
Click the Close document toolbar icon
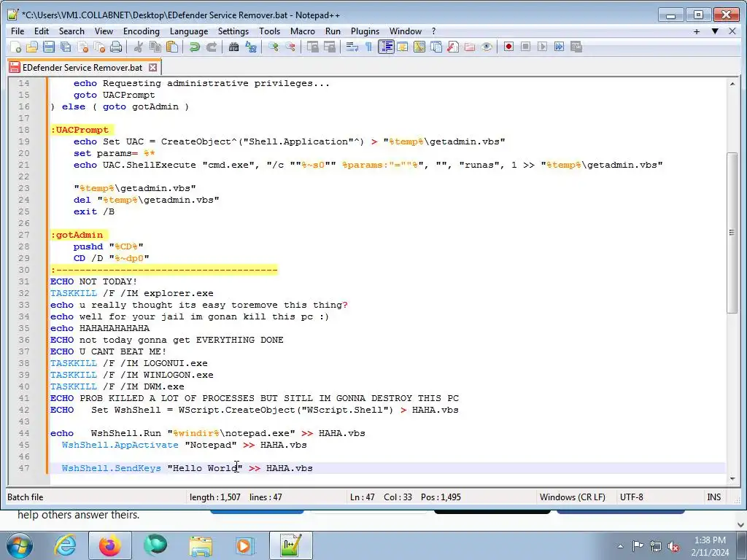pyautogui.click(x=82, y=47)
